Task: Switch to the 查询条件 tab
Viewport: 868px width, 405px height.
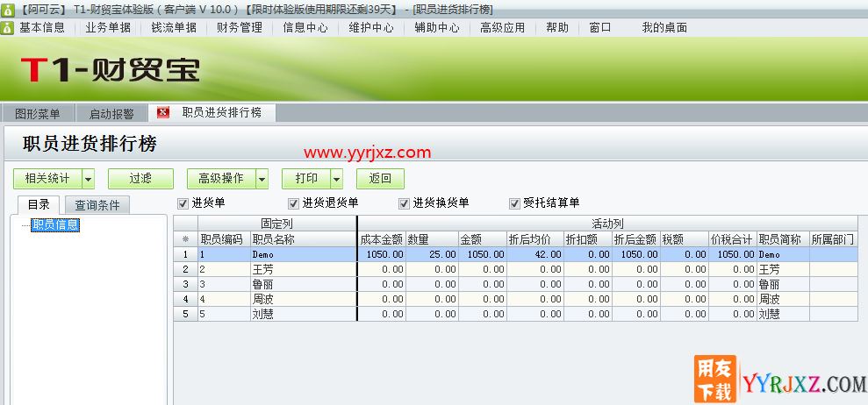Action: tap(97, 205)
